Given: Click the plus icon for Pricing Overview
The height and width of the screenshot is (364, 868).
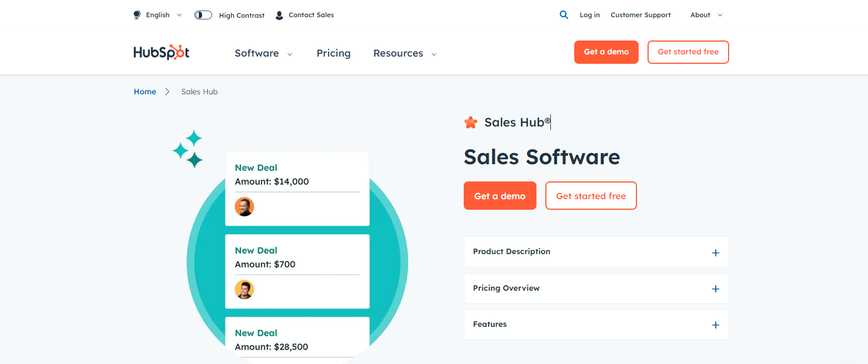Looking at the screenshot, I should 715,289.
